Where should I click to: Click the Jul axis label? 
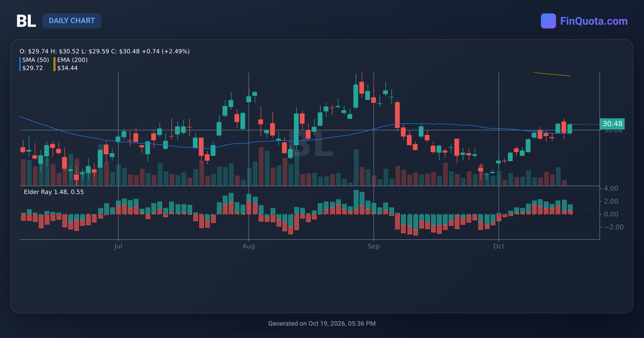(118, 246)
